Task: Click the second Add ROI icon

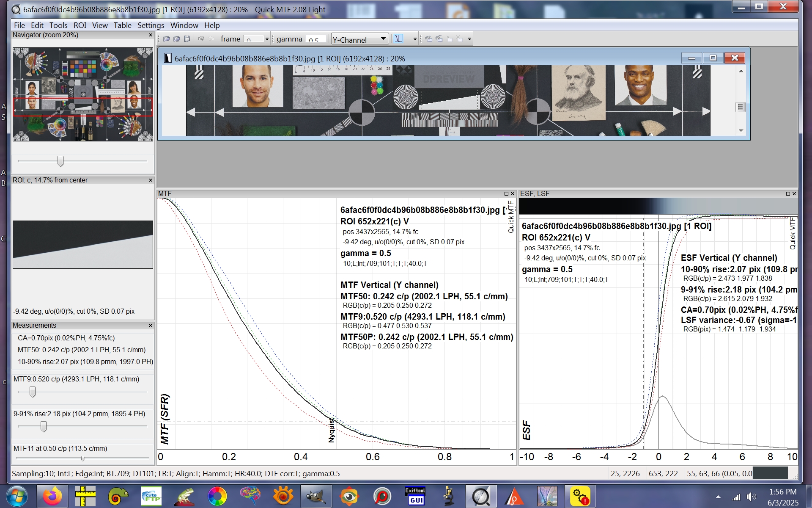Action: tap(439, 39)
